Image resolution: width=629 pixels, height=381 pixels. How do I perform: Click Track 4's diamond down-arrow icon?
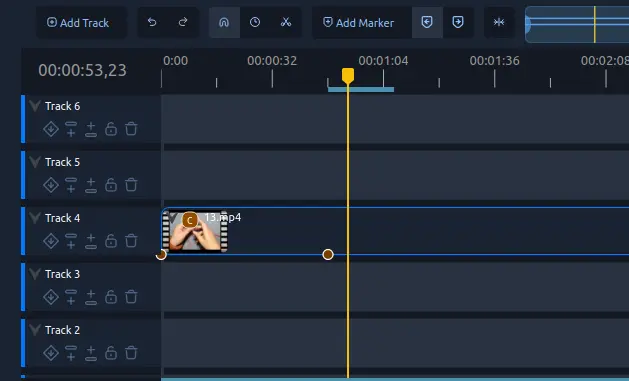pos(51,241)
